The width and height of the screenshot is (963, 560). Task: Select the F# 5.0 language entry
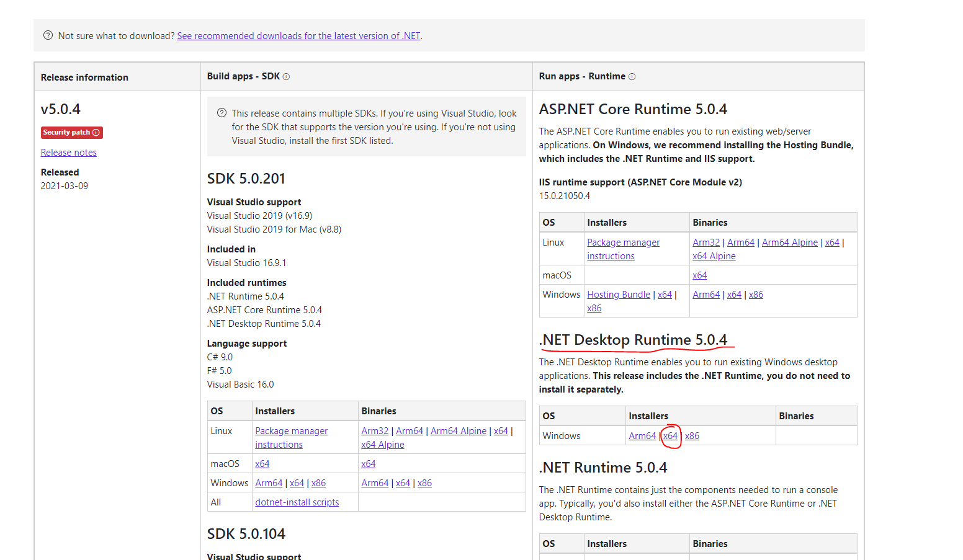click(x=220, y=371)
